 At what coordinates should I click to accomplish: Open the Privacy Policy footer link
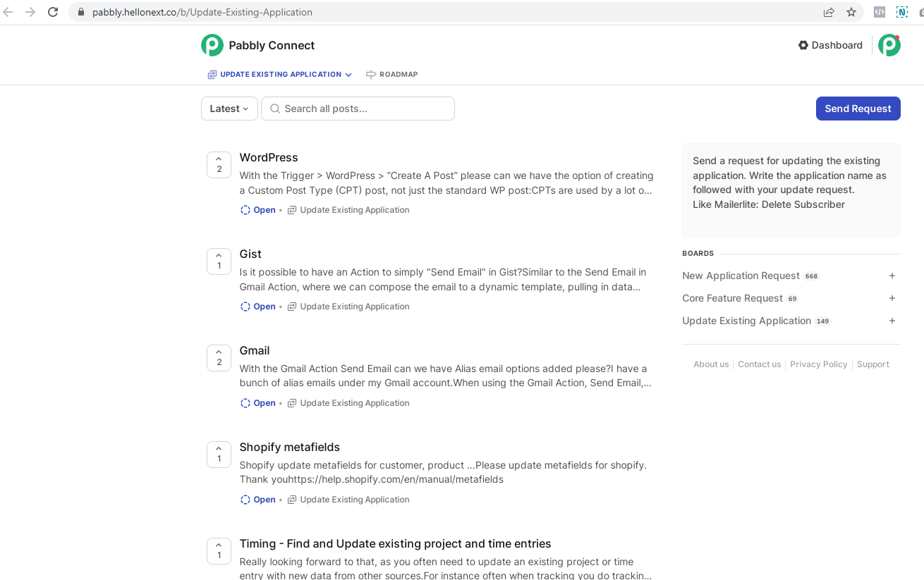click(x=818, y=364)
